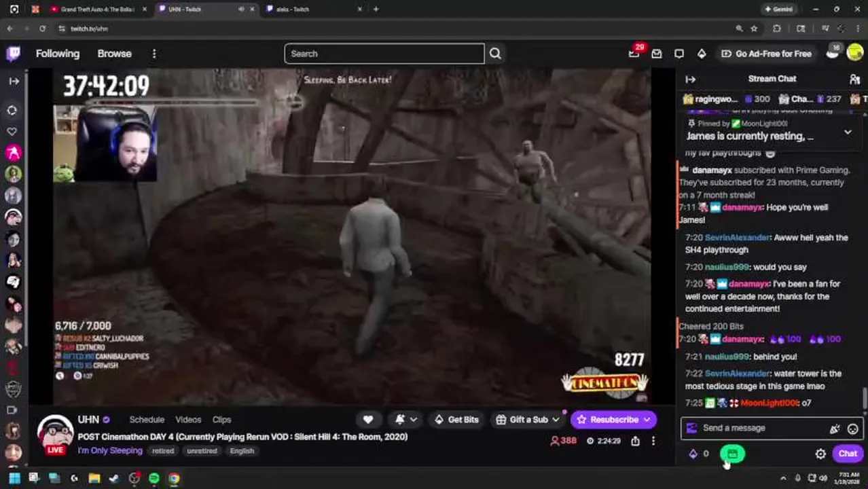Open the Twitch notifications inbox
The width and height of the screenshot is (868, 489).
(x=657, y=54)
